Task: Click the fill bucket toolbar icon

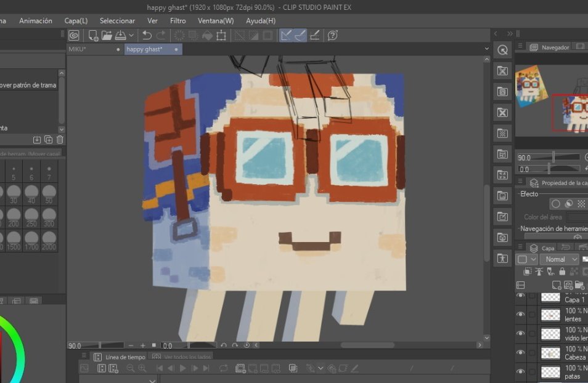Action: [x=207, y=36]
